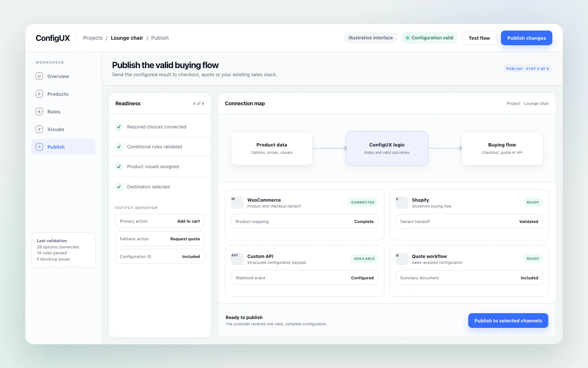Click the Illustrative interface badge
The height and width of the screenshot is (368, 588).
coord(370,38)
